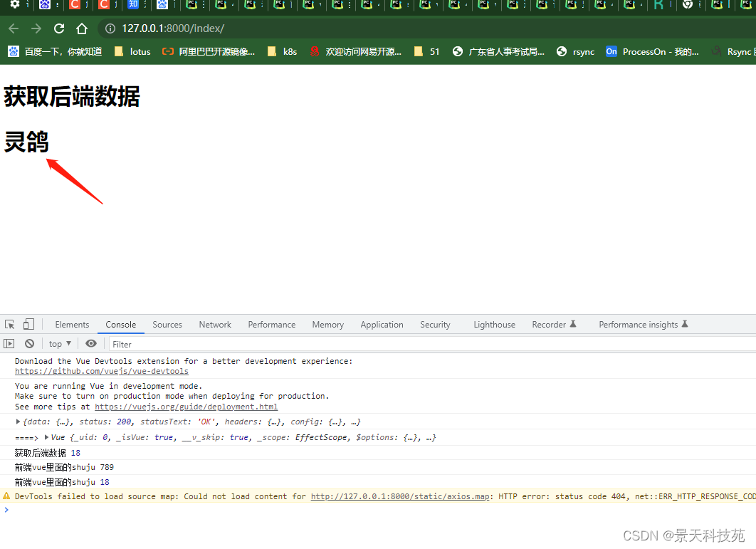Expand the logged Vue instance object
756x549 pixels.
(48, 437)
